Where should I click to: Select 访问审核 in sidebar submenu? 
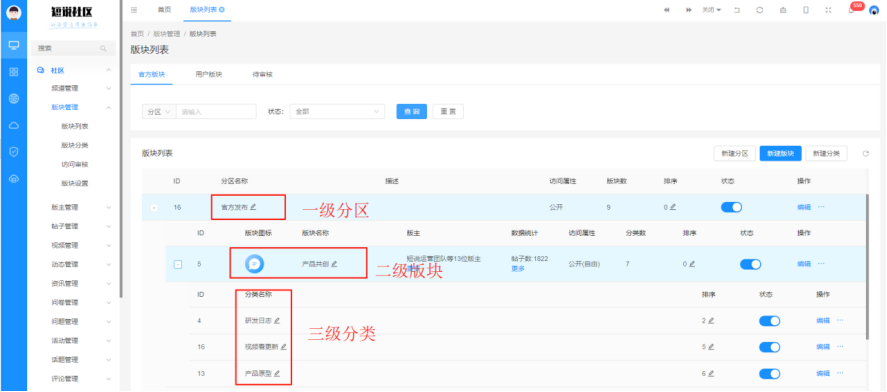pos(75,165)
